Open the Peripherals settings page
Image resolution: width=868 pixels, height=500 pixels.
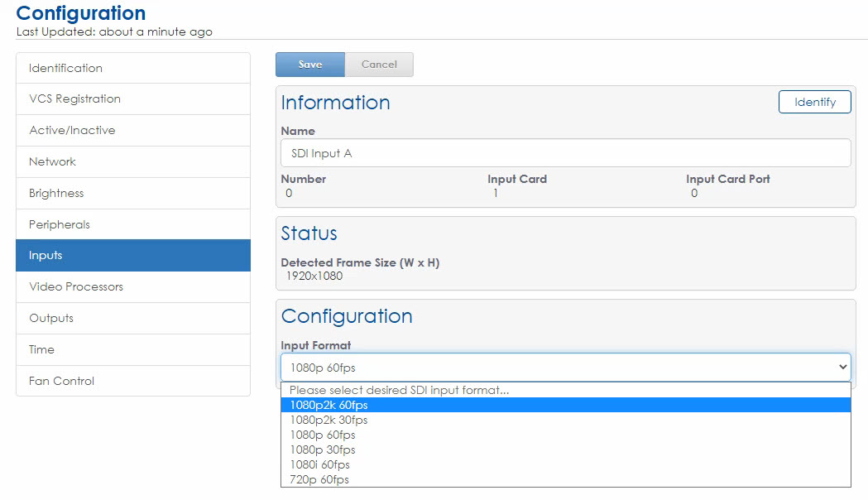(132, 224)
